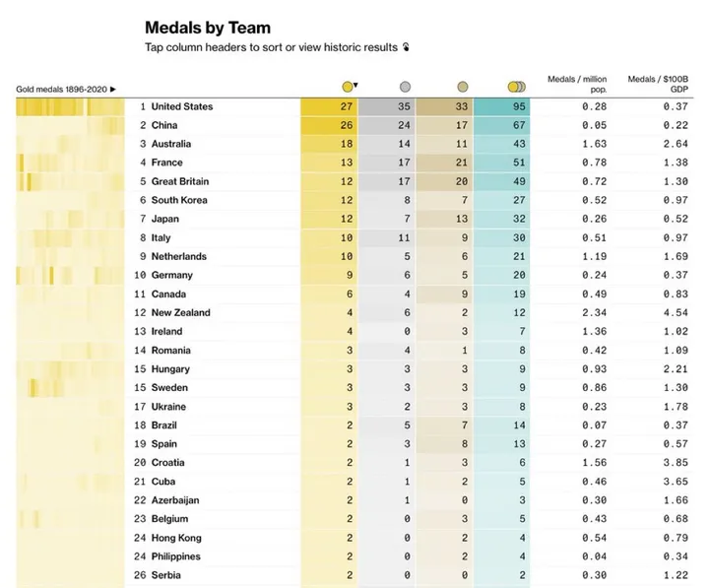Expand Gold medals 1896-2020 arrow
The height and width of the screenshot is (588, 709).
click(113, 89)
